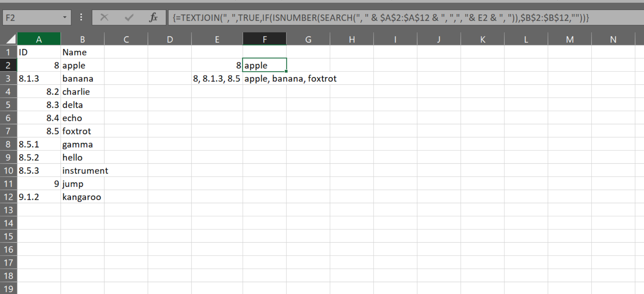Select row 19 header
The image size is (644, 294).
pos(8,289)
